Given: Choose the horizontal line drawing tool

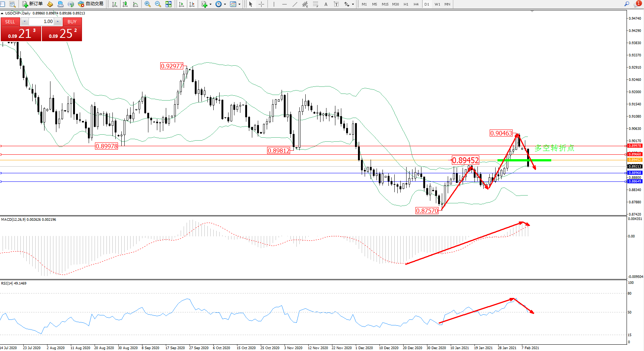Looking at the screenshot, I should pyautogui.click(x=285, y=4).
